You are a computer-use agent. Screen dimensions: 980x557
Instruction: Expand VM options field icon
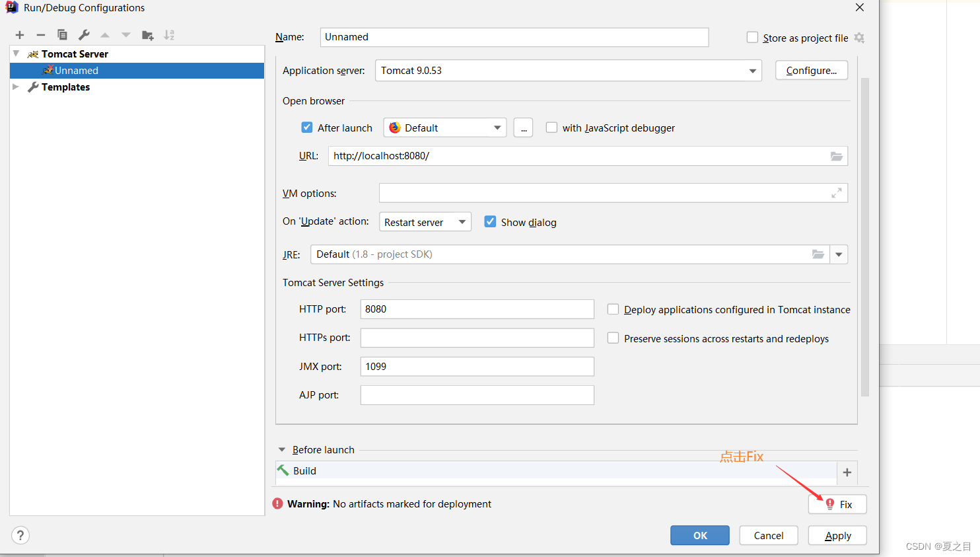(837, 193)
